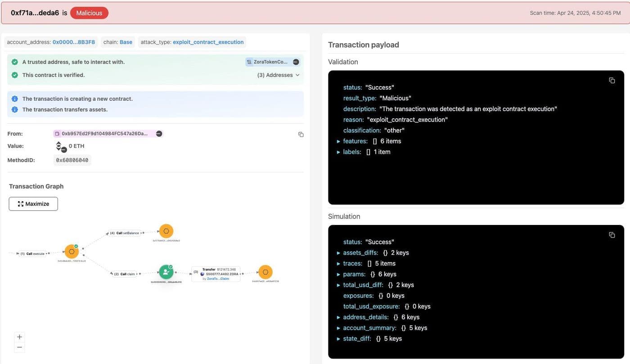Click the minus icon beside ZoraTokenCo tag
This screenshot has width=630, height=364.
296,62
